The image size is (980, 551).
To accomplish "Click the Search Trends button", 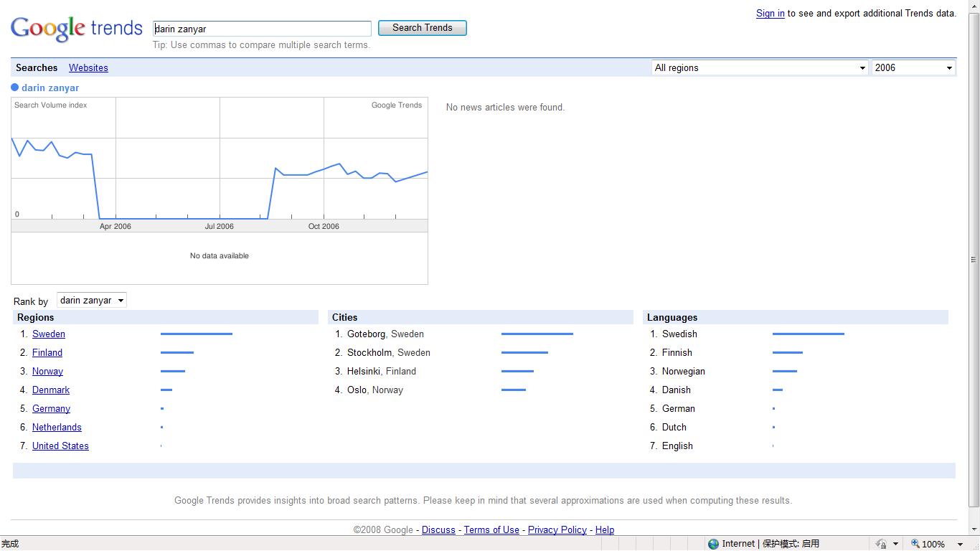I will coord(423,28).
